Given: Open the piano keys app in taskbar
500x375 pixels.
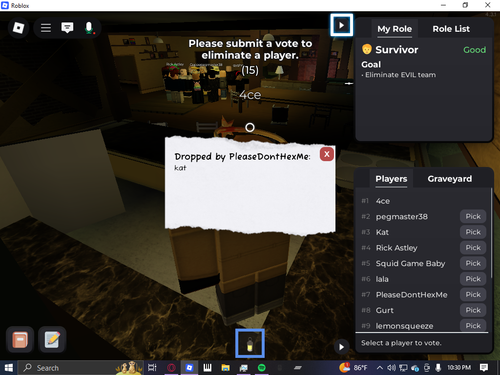Looking at the screenshot, I should 207,368.
